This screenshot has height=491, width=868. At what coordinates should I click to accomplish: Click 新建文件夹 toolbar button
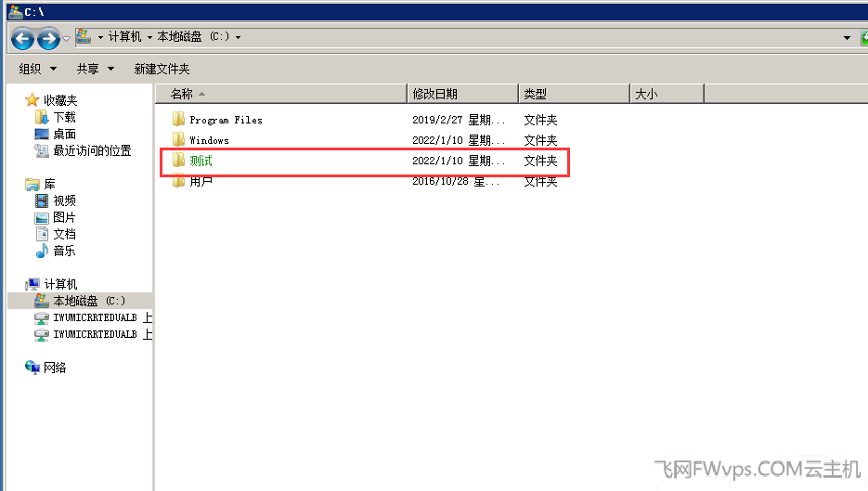(162, 69)
